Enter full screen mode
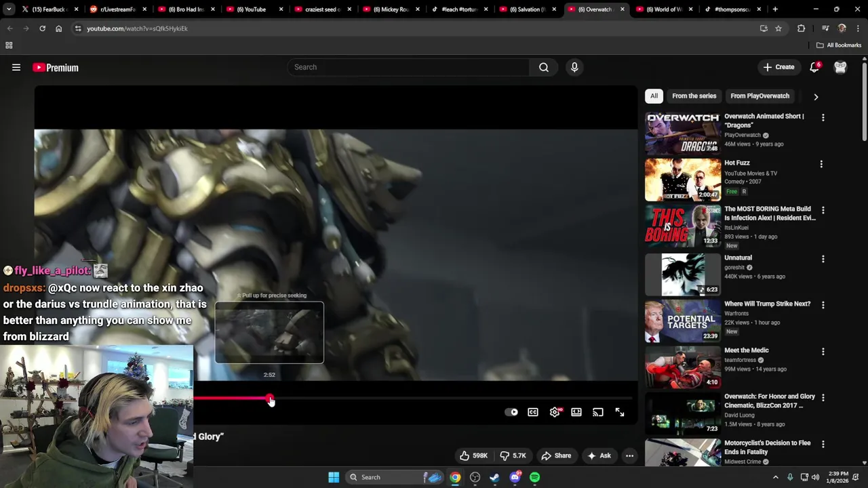The image size is (868, 488). tap(620, 412)
